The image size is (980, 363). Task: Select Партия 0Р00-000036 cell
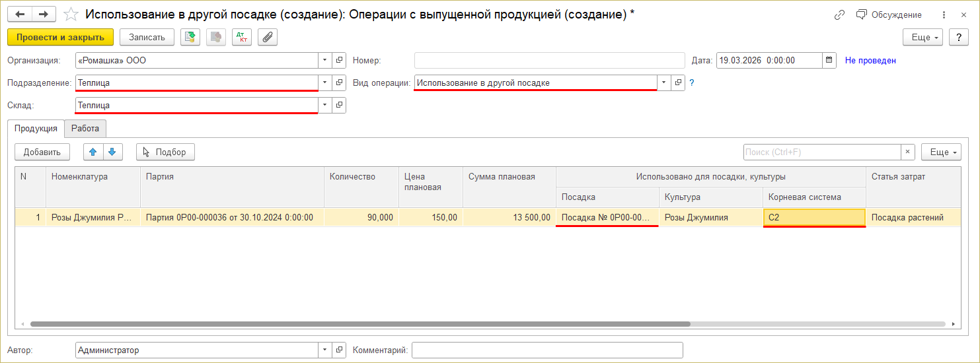[232, 217]
